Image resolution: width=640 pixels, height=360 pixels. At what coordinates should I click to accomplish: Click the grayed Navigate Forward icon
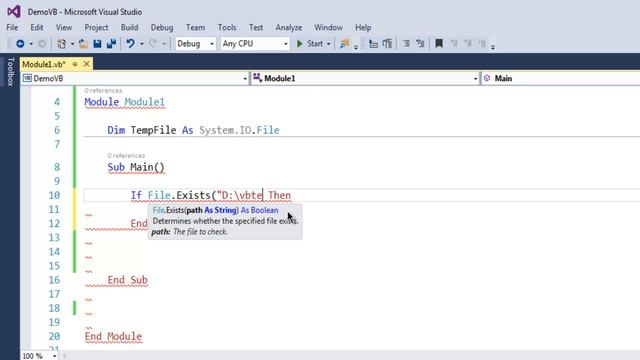pos(42,43)
